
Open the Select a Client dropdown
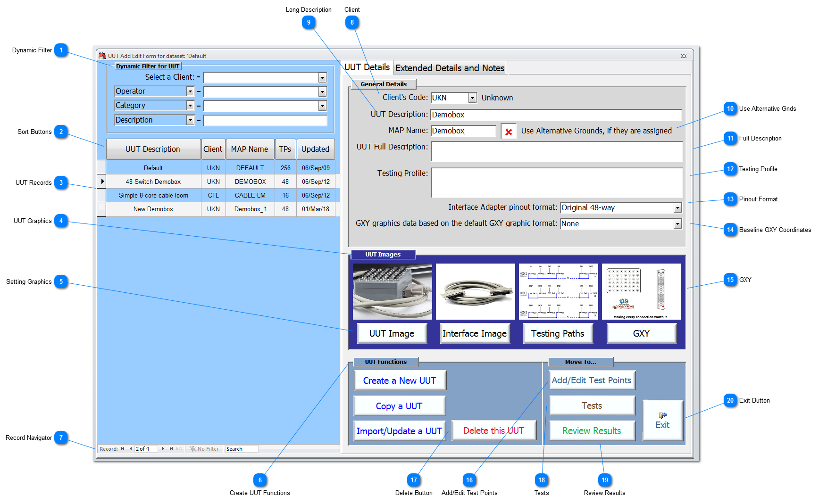(322, 78)
